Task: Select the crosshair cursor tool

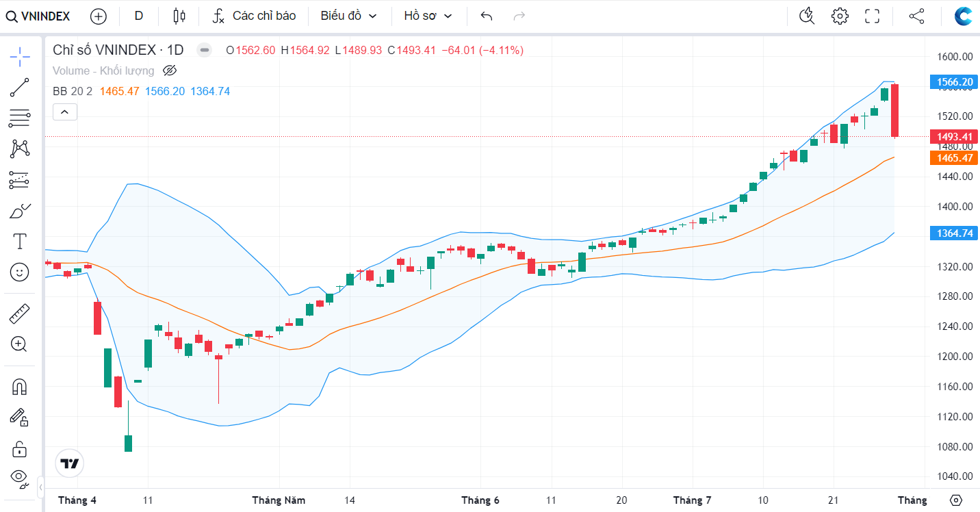Action: point(20,57)
